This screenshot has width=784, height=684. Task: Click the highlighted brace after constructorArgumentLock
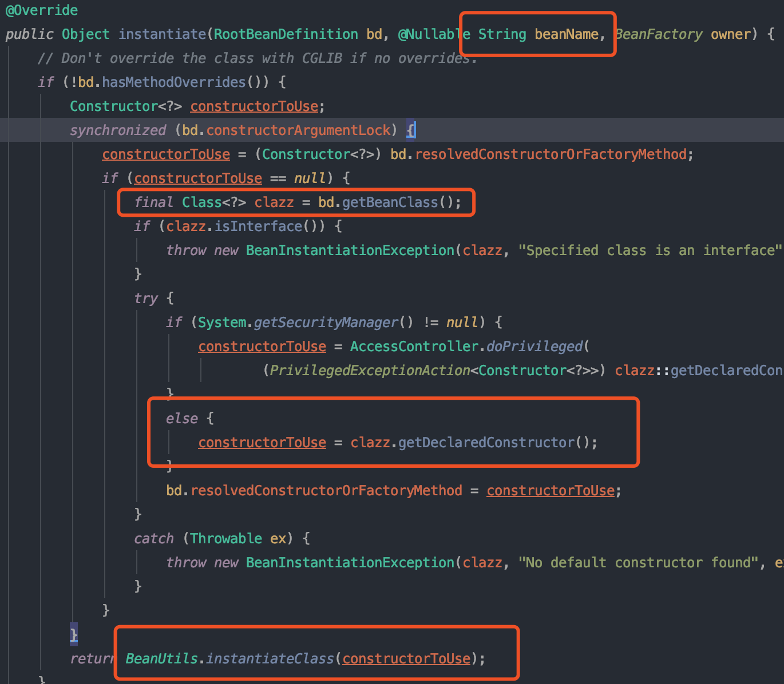(411, 130)
